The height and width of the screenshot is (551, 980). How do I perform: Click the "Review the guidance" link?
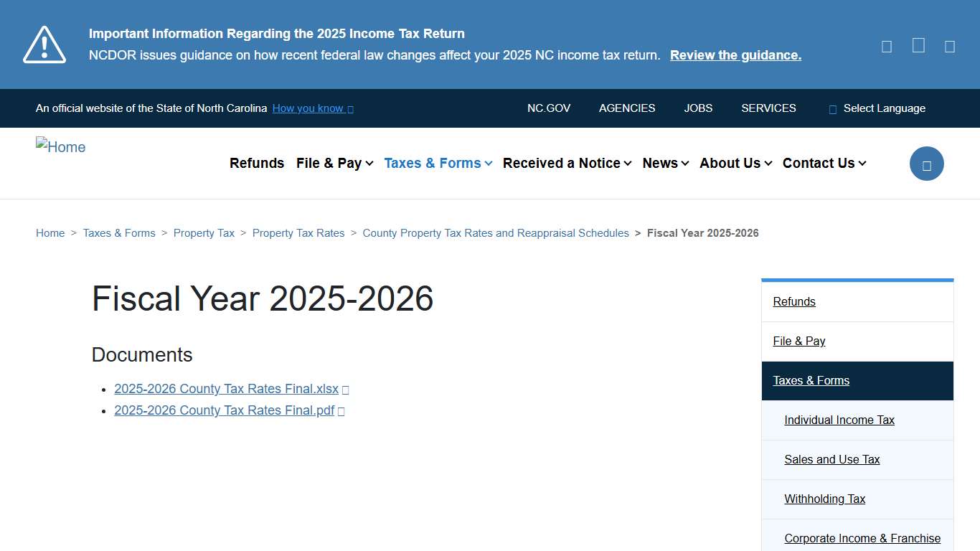[735, 55]
